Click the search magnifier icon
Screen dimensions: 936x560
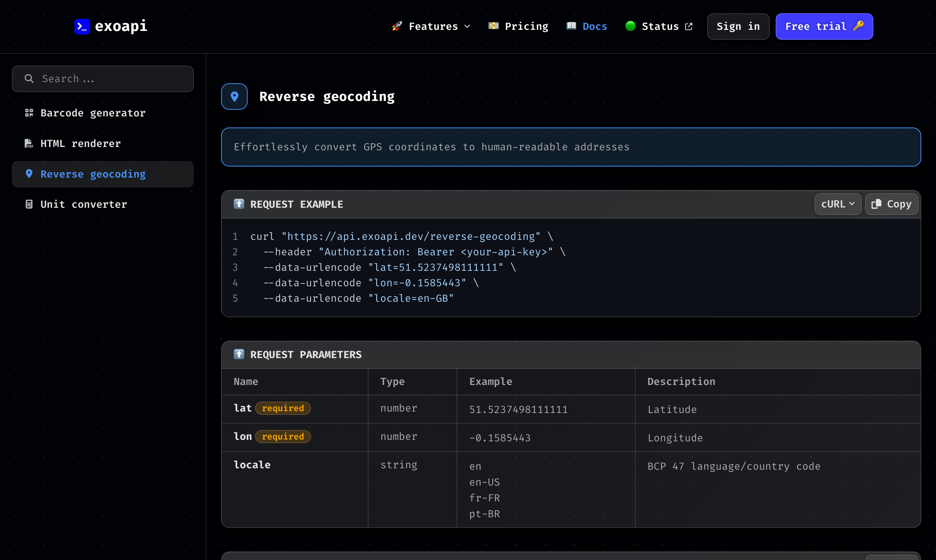[x=29, y=78]
